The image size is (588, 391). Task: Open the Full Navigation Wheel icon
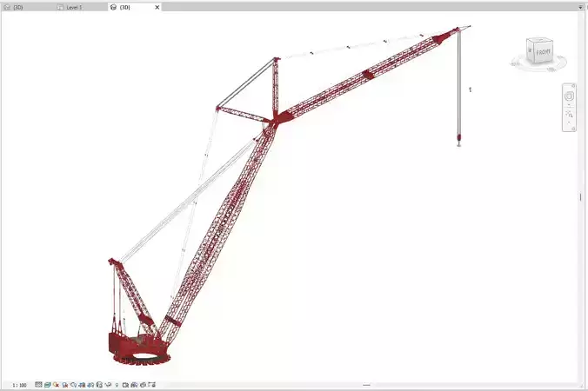569,96
